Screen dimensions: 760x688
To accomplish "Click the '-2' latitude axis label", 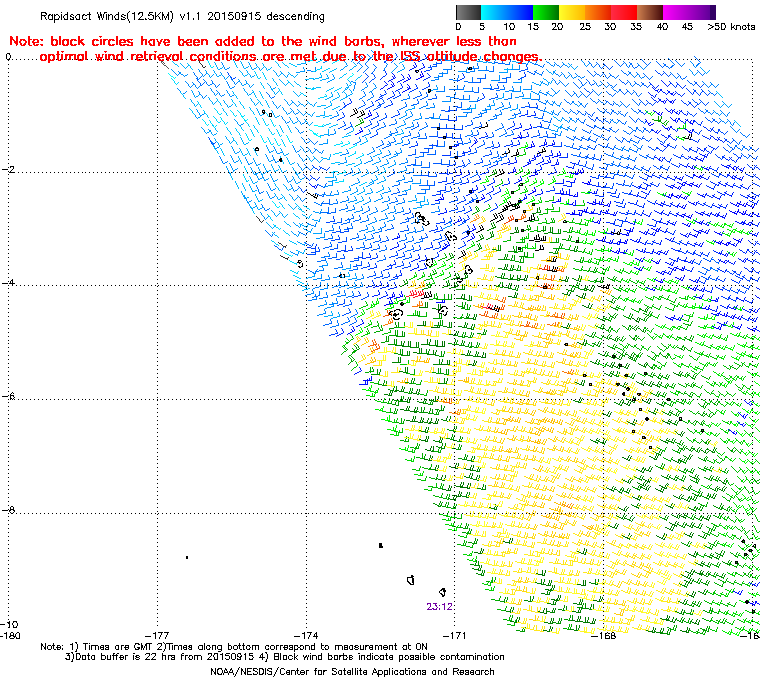I will [8, 169].
